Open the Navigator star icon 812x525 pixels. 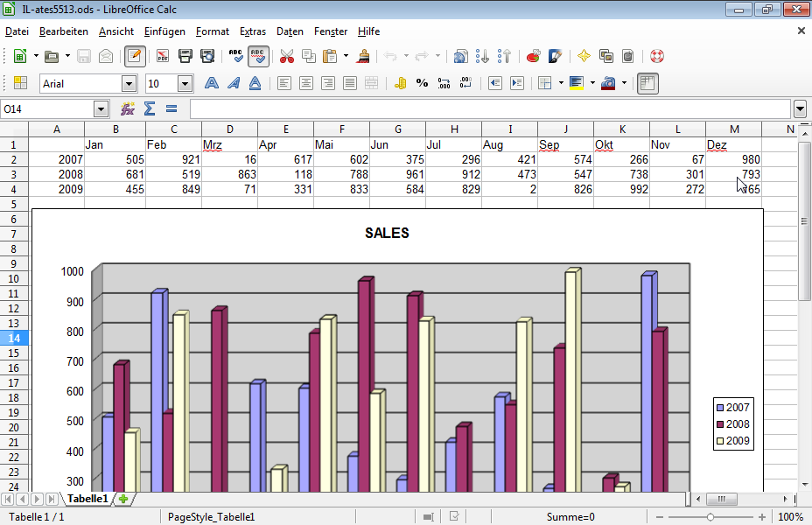[584, 56]
